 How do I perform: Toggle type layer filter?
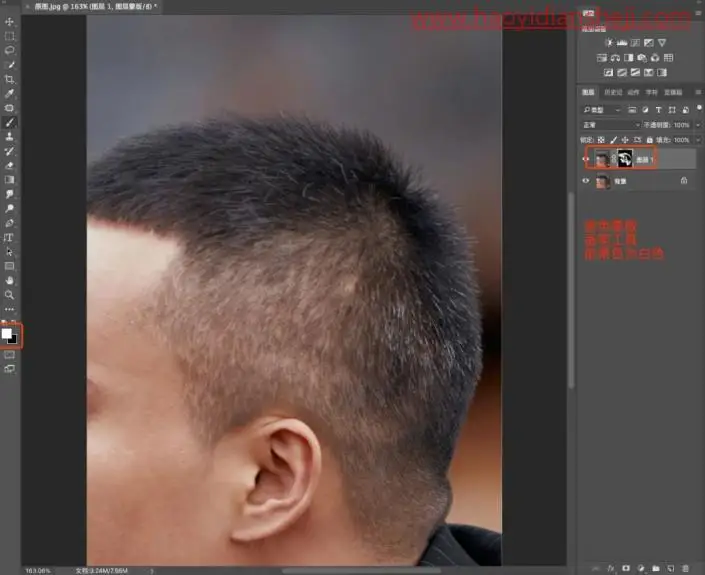pyautogui.click(x=659, y=110)
